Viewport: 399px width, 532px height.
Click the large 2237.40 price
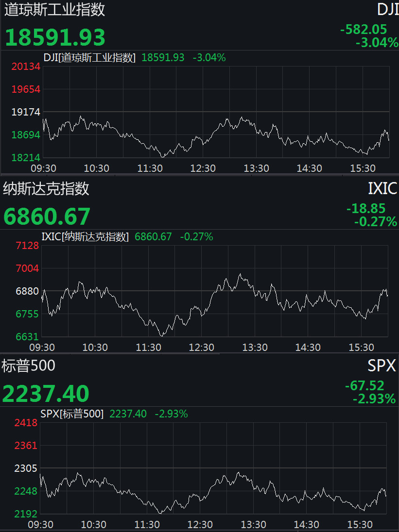pos(46,393)
